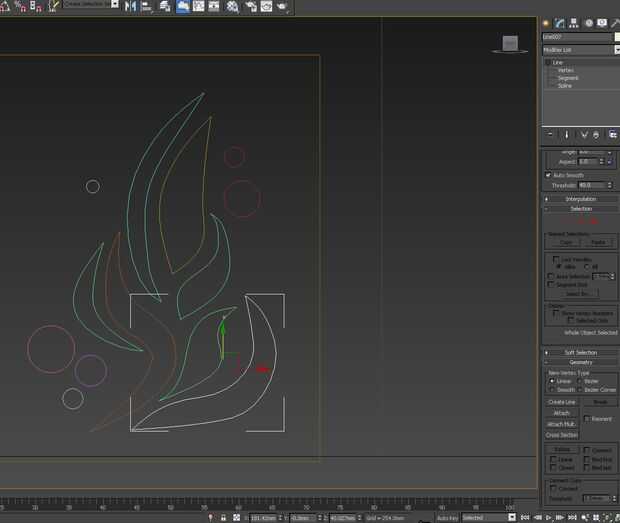Open the Utilities command panel tab
Viewport: 620px width, 523px height.
[x=615, y=22]
